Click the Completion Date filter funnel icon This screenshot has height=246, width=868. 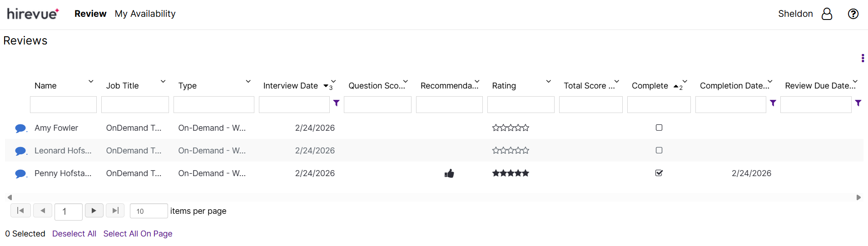(773, 103)
